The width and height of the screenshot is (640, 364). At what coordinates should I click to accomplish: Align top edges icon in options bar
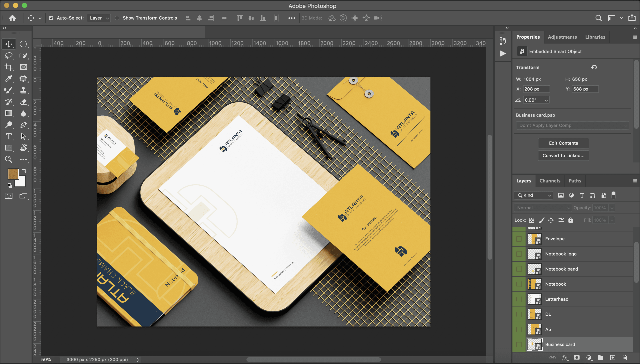240,18
